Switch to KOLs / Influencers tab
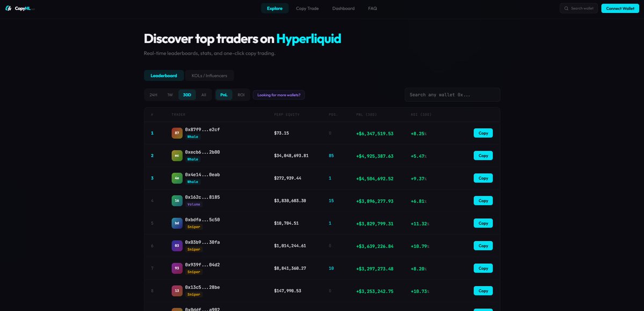Image resolution: width=644 pixels, height=311 pixels. pos(209,76)
